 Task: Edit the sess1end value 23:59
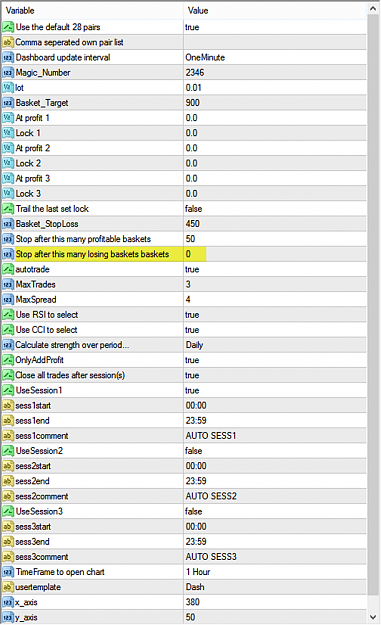coord(196,421)
